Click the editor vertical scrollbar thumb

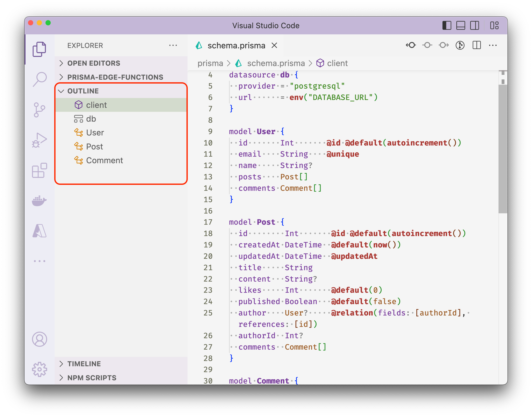[502, 149]
